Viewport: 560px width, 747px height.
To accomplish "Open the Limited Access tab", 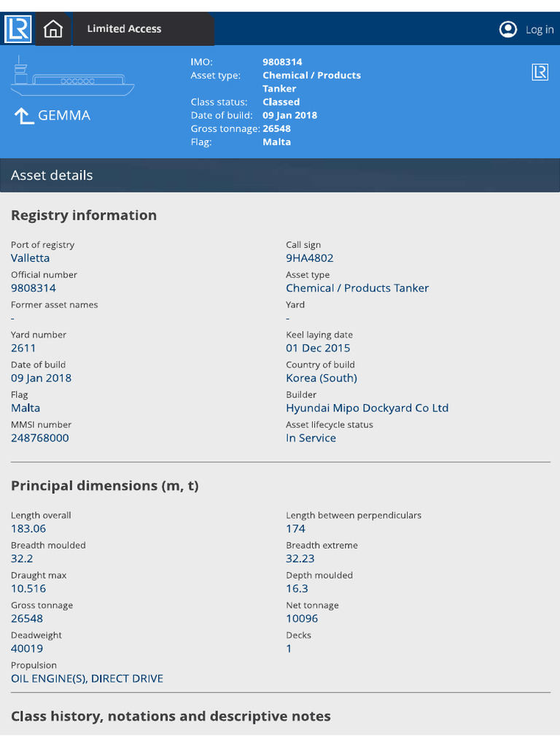I will pyautogui.click(x=125, y=29).
